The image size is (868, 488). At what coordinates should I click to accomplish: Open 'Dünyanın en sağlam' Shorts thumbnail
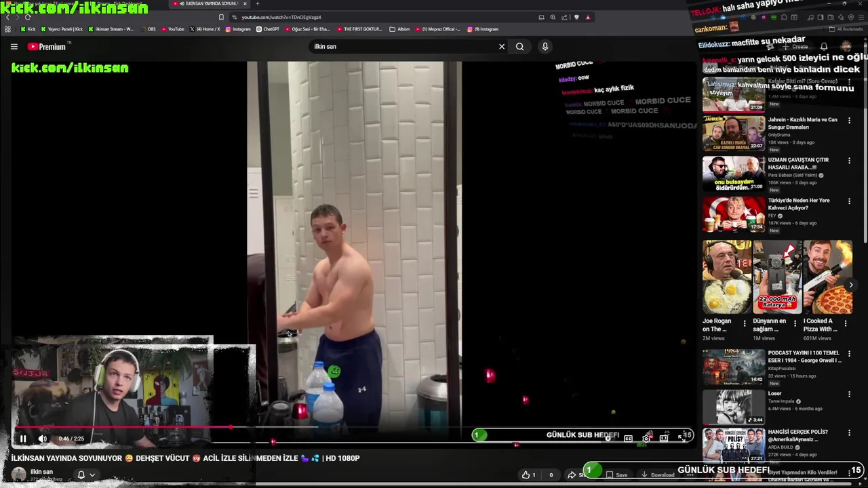point(777,277)
